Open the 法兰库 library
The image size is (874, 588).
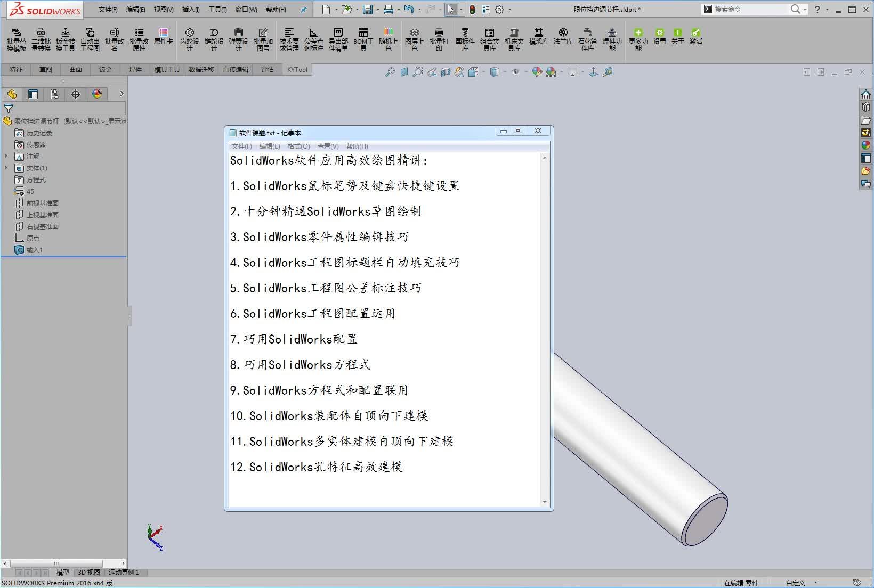point(563,36)
